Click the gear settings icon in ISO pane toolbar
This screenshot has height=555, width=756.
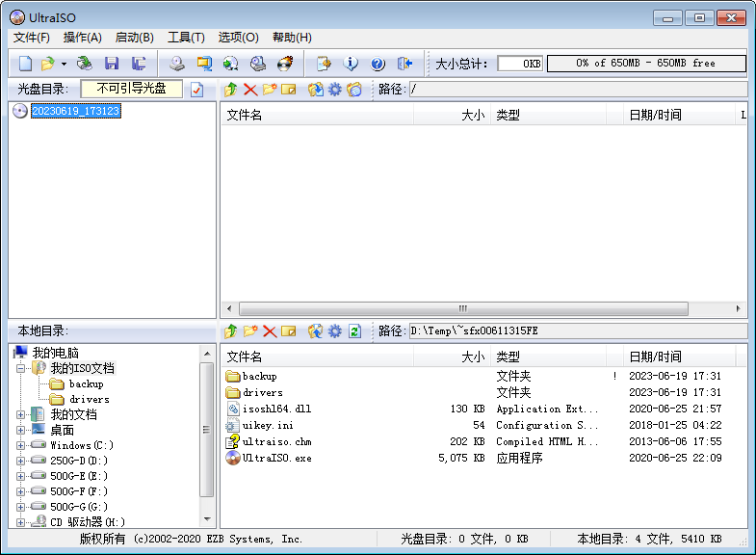pos(334,90)
